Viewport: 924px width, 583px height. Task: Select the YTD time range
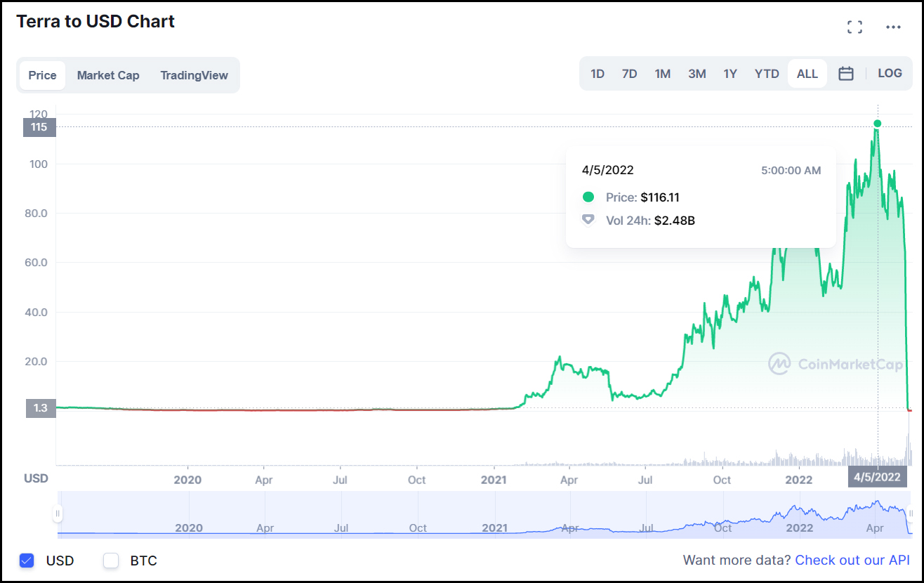(767, 72)
